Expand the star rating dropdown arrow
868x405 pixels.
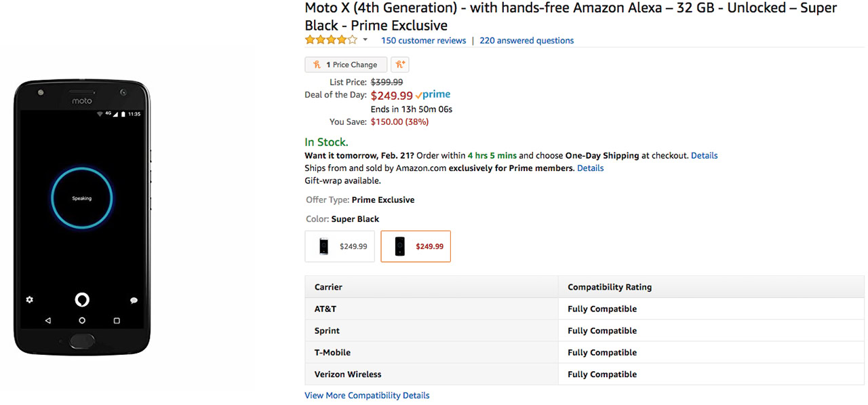pyautogui.click(x=365, y=40)
